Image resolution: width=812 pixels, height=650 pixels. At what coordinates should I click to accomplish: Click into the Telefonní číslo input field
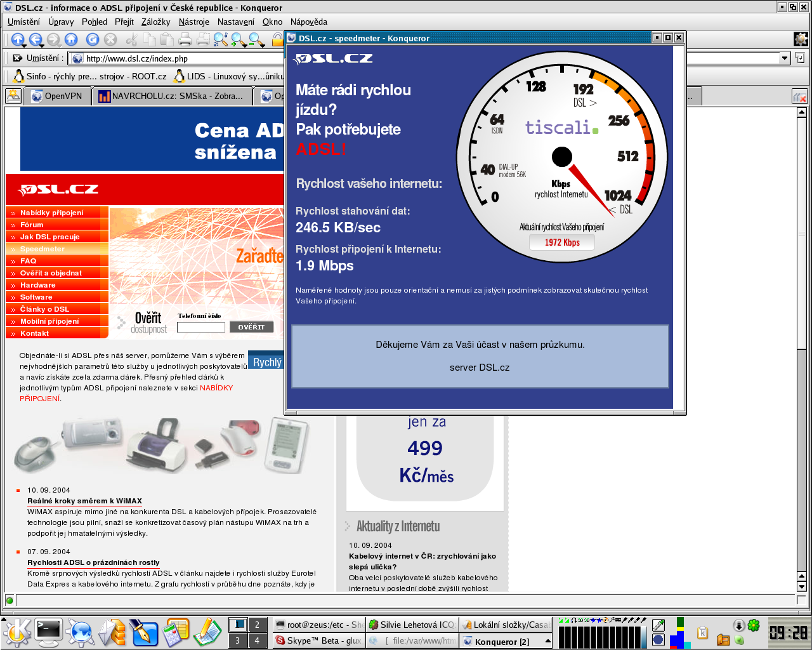pyautogui.click(x=200, y=328)
